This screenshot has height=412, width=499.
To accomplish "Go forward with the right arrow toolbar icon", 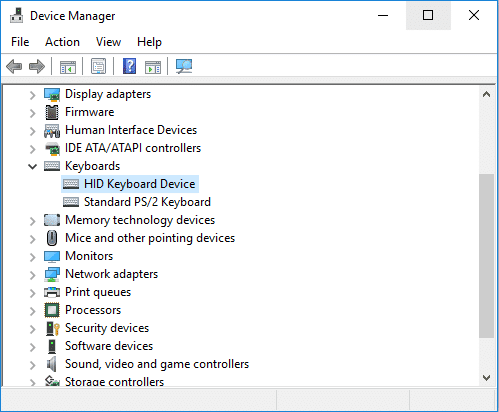I will (x=37, y=66).
